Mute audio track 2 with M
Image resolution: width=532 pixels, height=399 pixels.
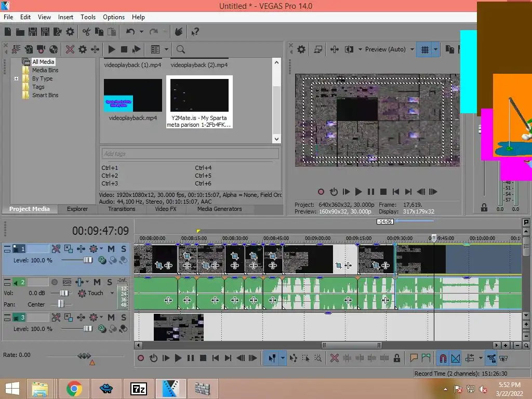97,282
